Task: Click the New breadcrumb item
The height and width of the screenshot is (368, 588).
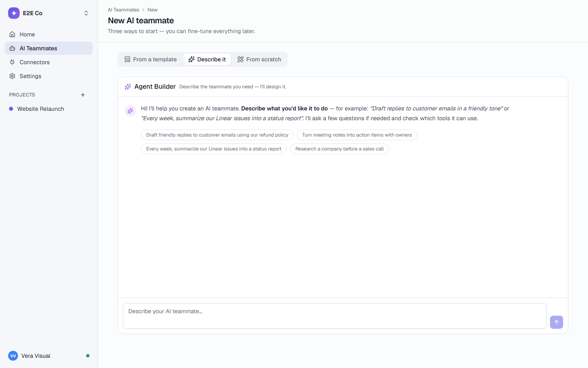Action: [x=152, y=10]
